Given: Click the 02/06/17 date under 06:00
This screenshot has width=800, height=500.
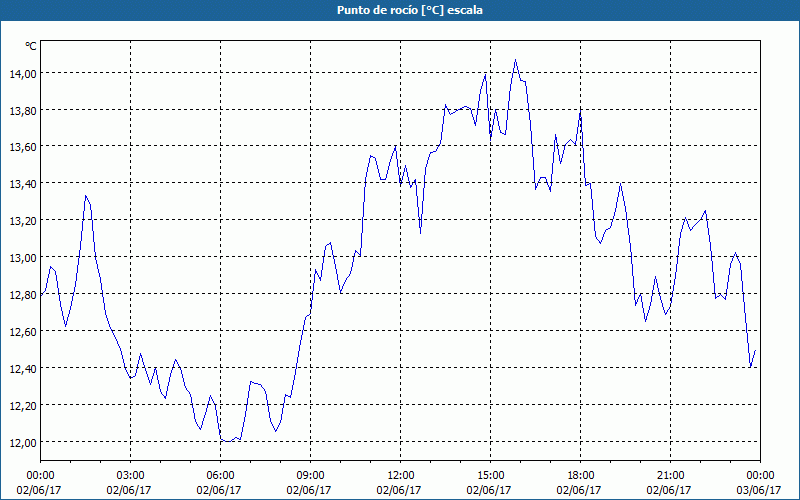Looking at the screenshot, I should click(x=219, y=490).
